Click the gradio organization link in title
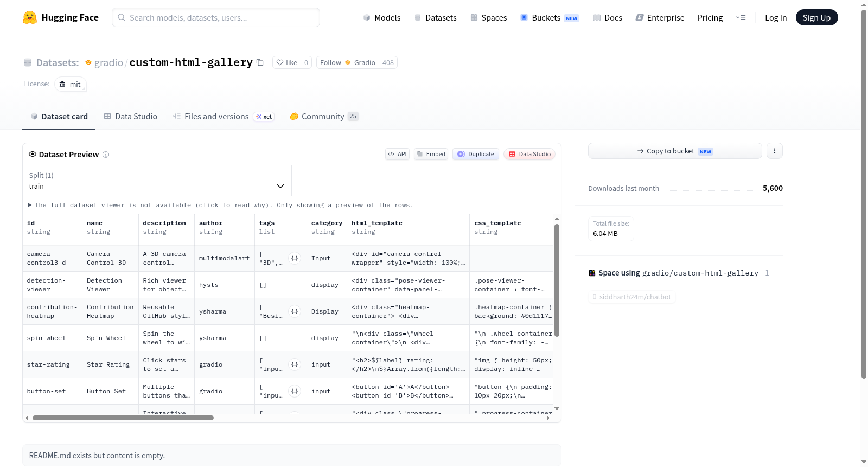Viewport: 868px width, 467px height. click(x=108, y=63)
